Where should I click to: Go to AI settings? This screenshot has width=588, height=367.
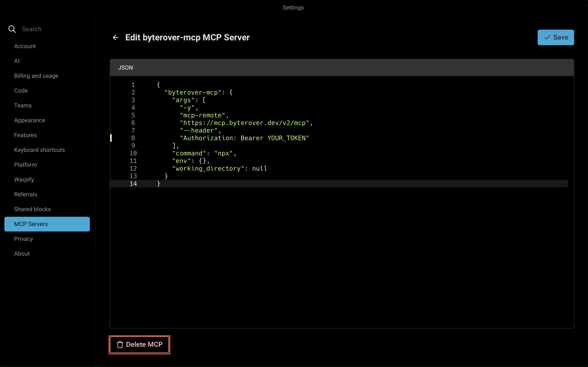17,61
